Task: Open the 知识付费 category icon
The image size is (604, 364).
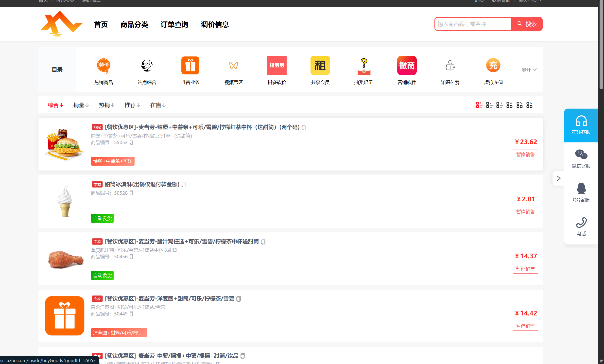Action: click(x=450, y=65)
